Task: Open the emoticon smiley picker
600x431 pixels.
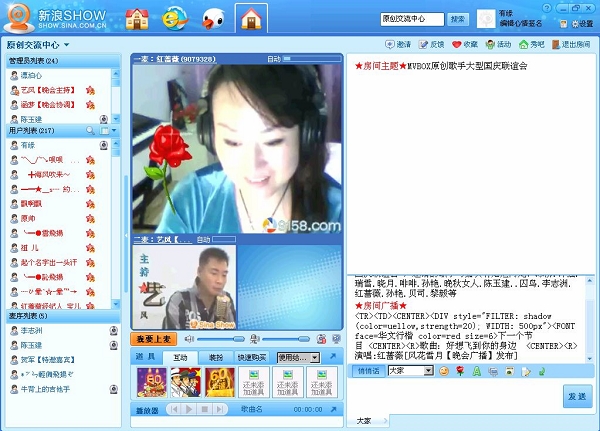Action: pyautogui.click(x=443, y=371)
